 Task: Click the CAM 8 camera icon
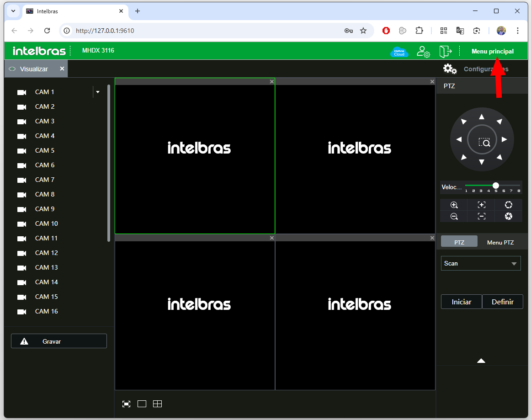pos(21,195)
